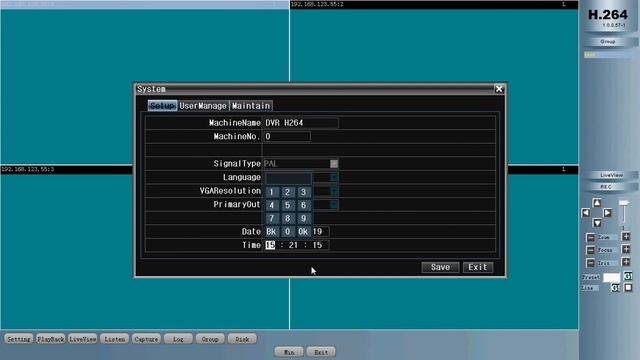
Task: Switch to the Maintain tab
Action: point(251,106)
